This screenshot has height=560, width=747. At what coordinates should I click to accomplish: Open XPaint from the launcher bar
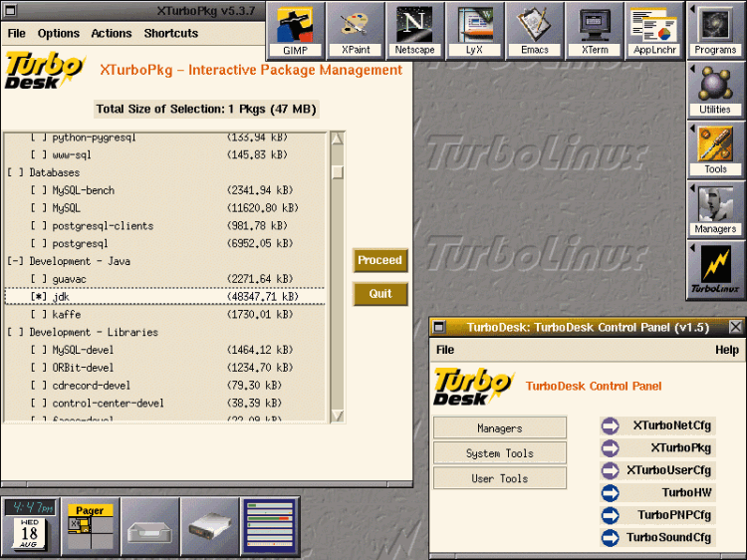[x=355, y=30]
